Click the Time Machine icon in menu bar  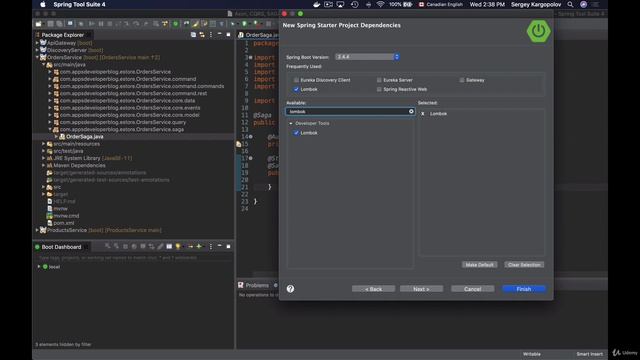point(355,4)
